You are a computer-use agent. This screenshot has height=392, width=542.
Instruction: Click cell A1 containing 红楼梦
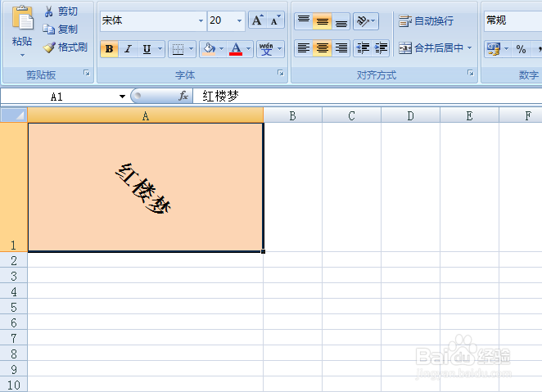pyautogui.click(x=146, y=187)
